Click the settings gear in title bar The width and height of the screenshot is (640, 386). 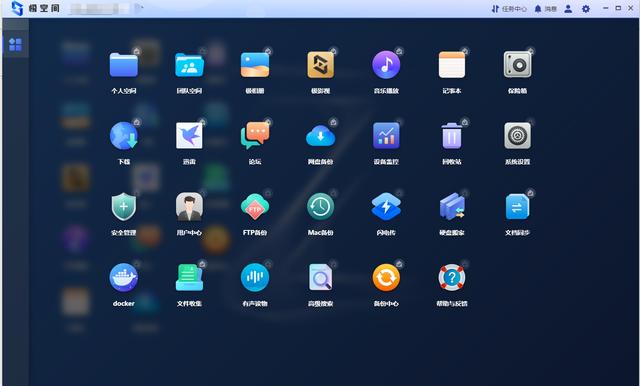pyautogui.click(x=586, y=9)
